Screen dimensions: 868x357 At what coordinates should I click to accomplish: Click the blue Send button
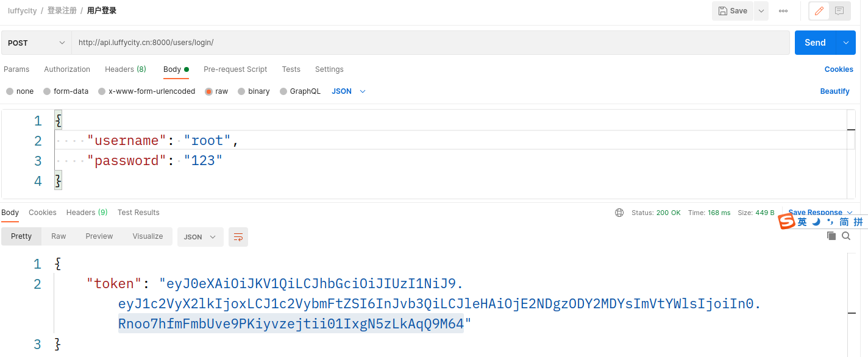pos(815,43)
